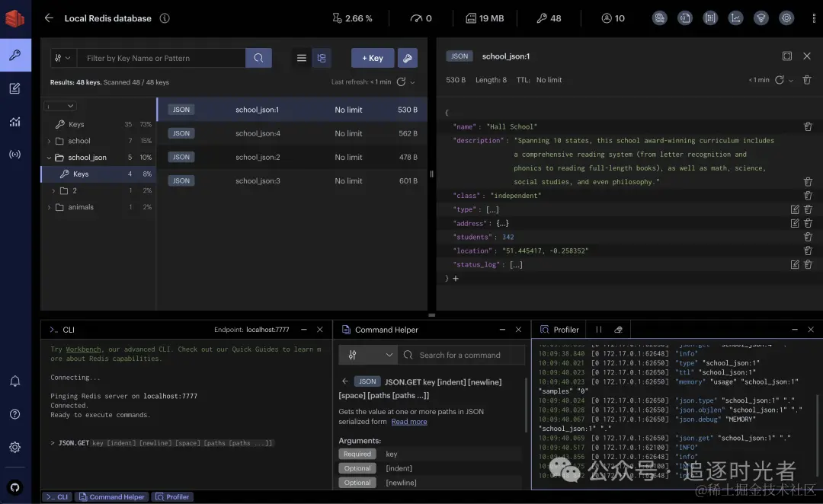Screen dimensions: 823x504
Task: Open help menu question icon
Action: pyautogui.click(x=15, y=414)
